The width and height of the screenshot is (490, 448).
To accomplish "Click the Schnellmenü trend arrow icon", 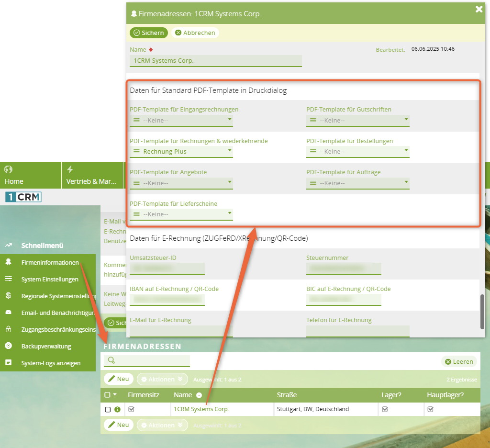I will [9, 246].
